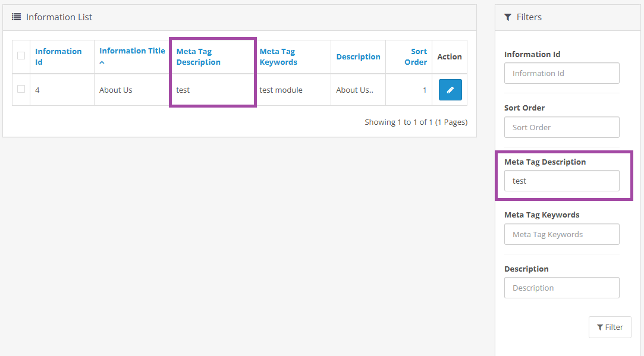Click the blue pencil edit button

click(450, 90)
